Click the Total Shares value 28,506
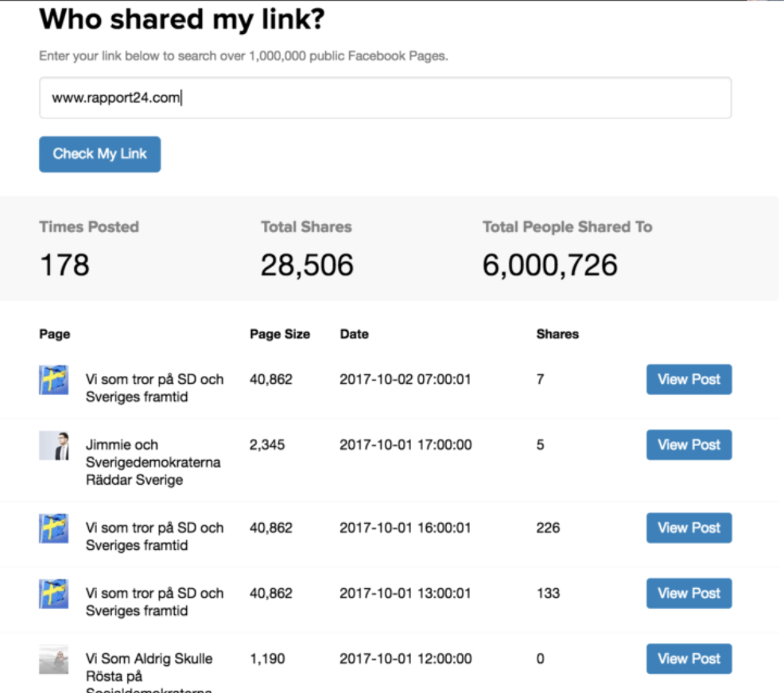The width and height of the screenshot is (784, 693). tap(307, 265)
